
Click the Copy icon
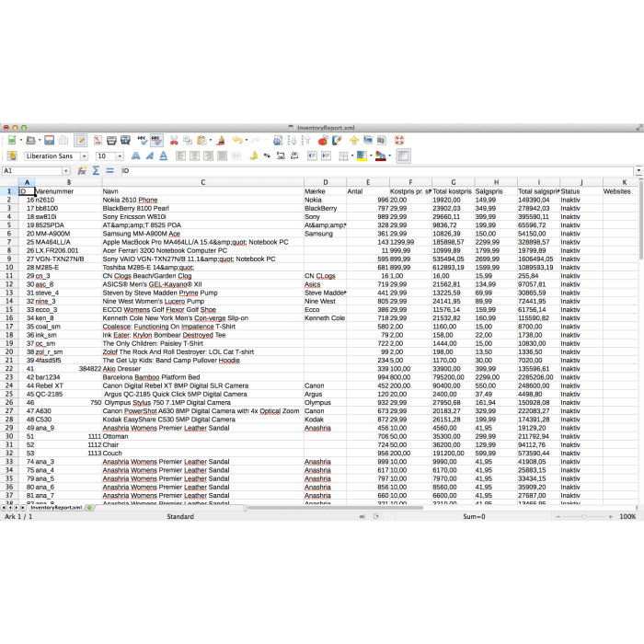188,141
